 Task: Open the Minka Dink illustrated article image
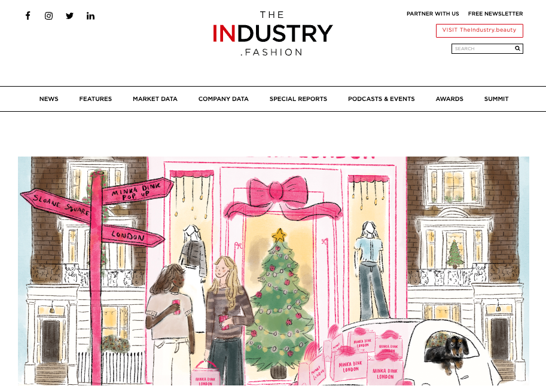pos(273,271)
